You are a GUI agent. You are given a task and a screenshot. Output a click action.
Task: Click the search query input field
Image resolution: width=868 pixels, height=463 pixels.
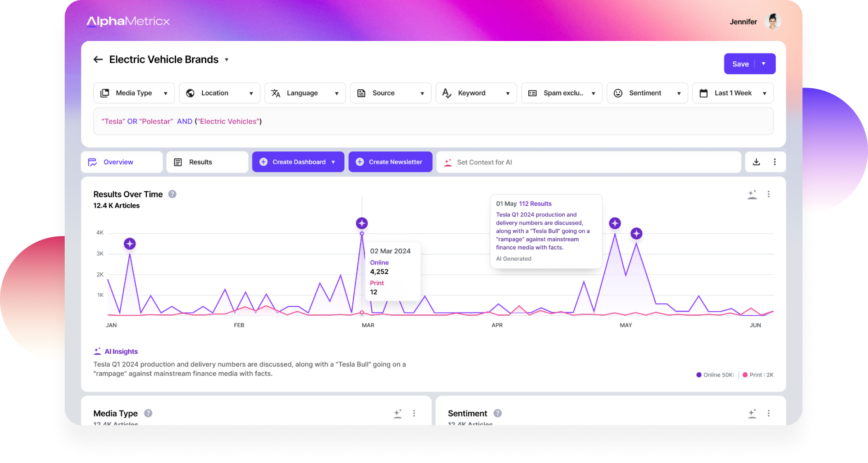click(x=433, y=121)
